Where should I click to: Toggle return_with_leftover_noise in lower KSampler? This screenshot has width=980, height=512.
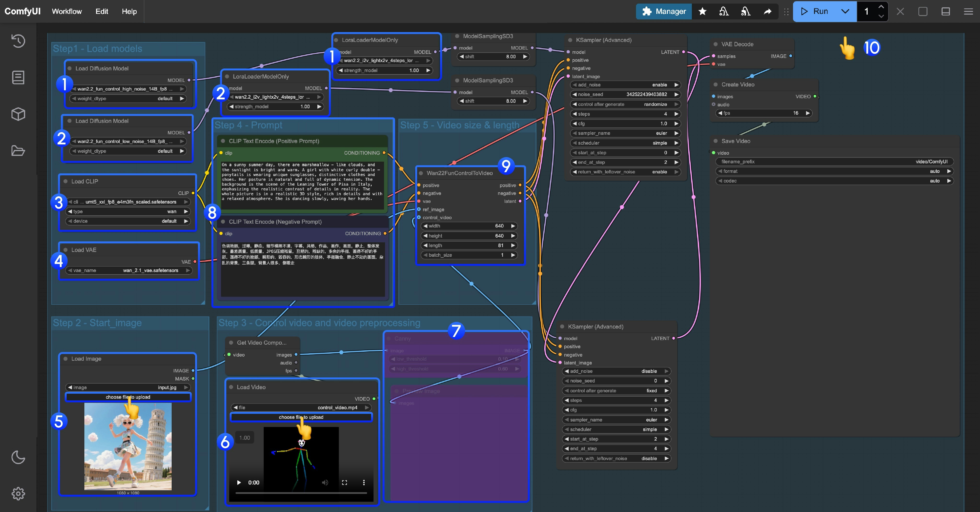616,458
